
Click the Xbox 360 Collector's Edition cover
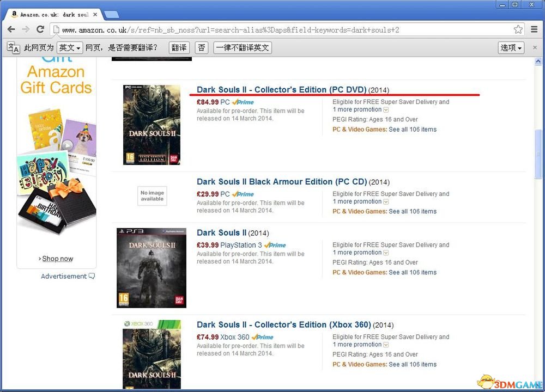tap(152, 354)
